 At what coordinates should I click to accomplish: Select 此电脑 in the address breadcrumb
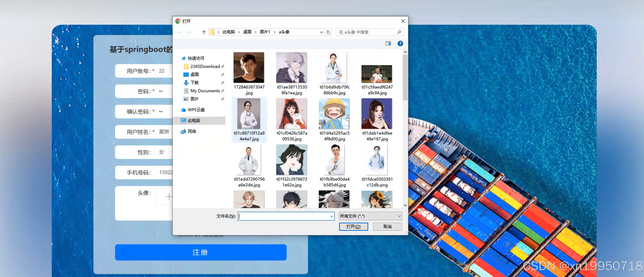point(229,32)
